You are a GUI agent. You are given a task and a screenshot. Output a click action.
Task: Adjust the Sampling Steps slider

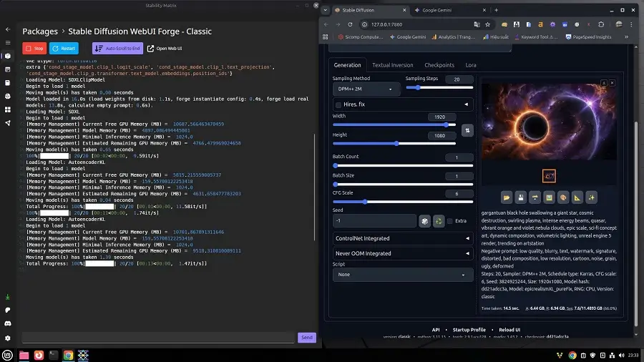(x=439, y=87)
